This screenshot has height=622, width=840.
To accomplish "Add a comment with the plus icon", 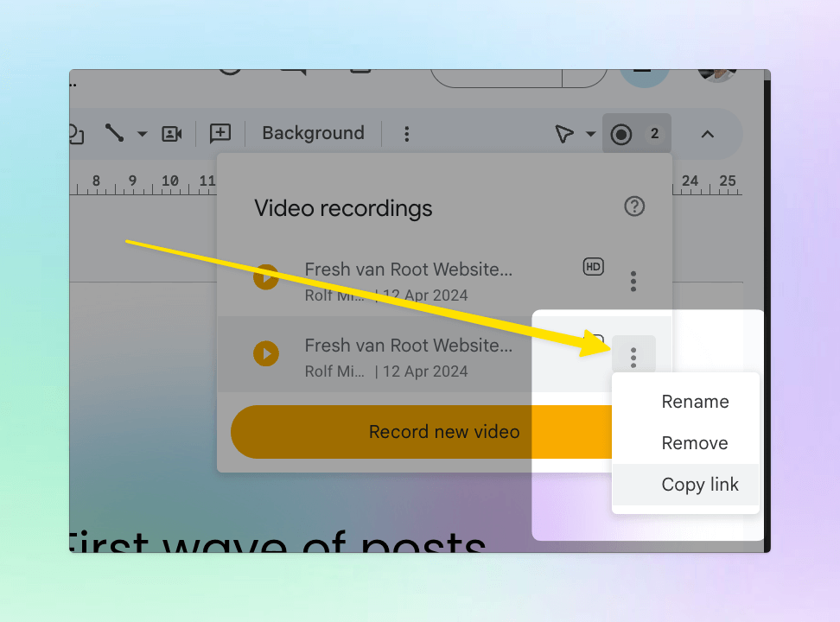I will click(x=220, y=133).
